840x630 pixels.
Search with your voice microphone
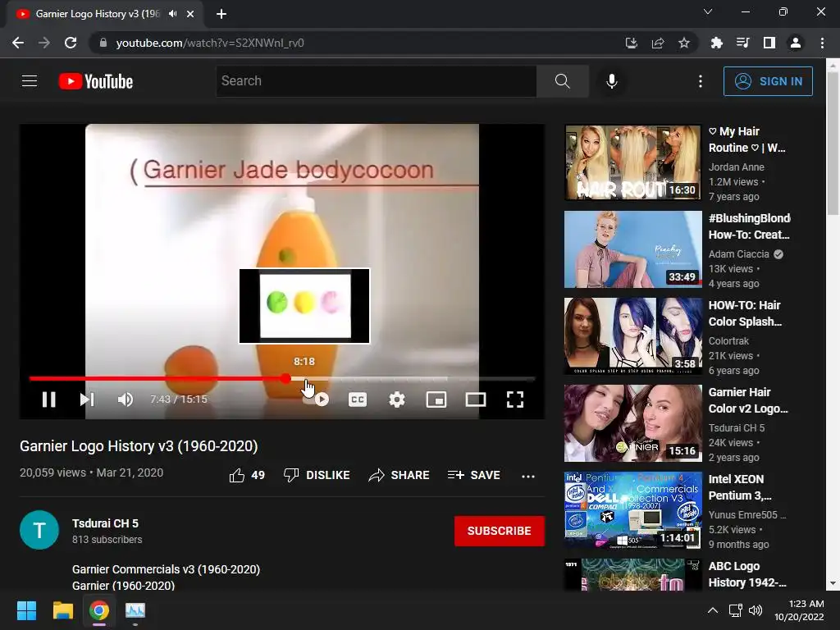click(612, 81)
